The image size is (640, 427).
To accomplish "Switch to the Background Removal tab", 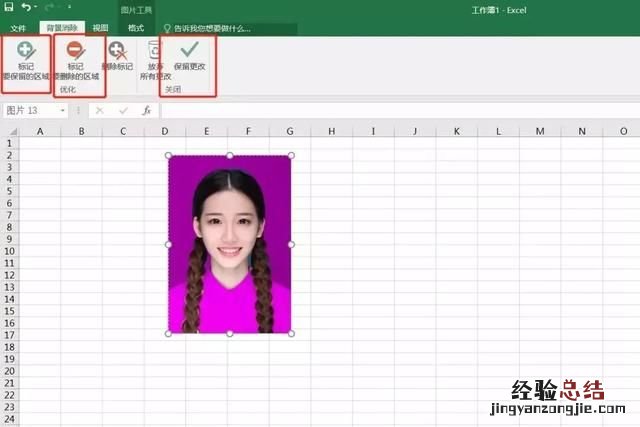I will [61, 29].
